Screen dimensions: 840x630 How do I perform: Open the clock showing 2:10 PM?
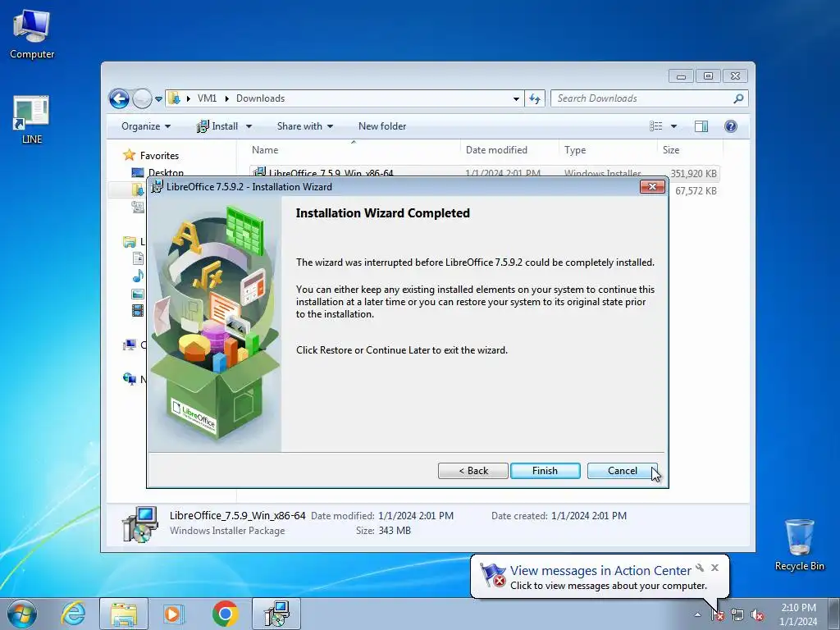pos(798,614)
